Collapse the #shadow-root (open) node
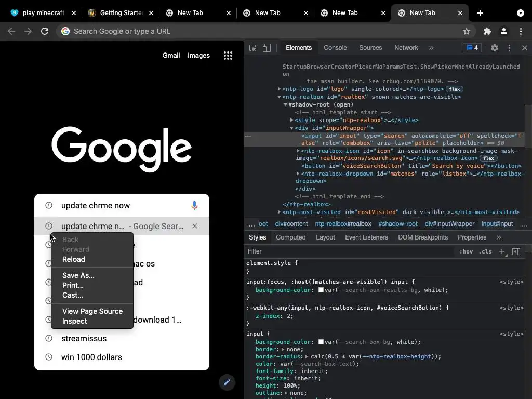532x399 pixels. pos(285,104)
